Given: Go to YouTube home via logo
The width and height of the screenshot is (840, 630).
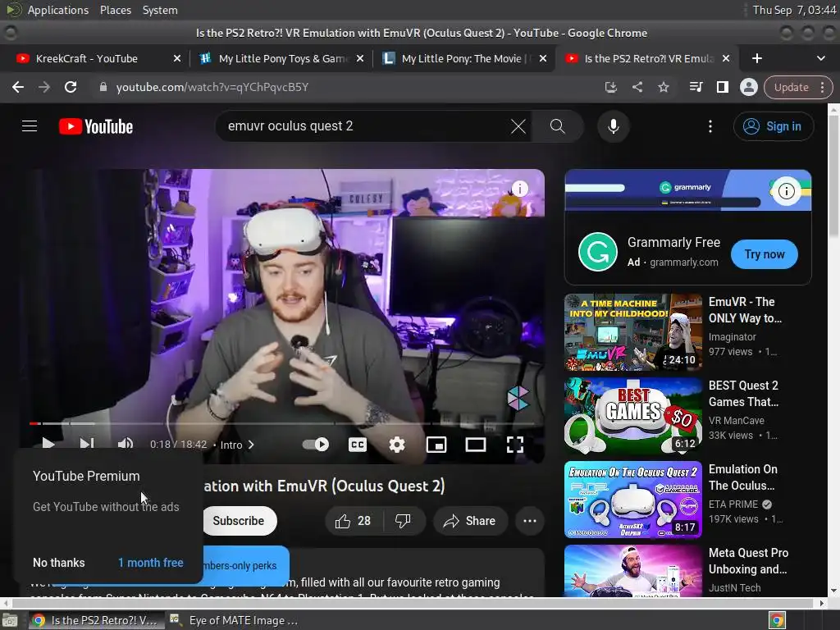Looking at the screenshot, I should [96, 126].
